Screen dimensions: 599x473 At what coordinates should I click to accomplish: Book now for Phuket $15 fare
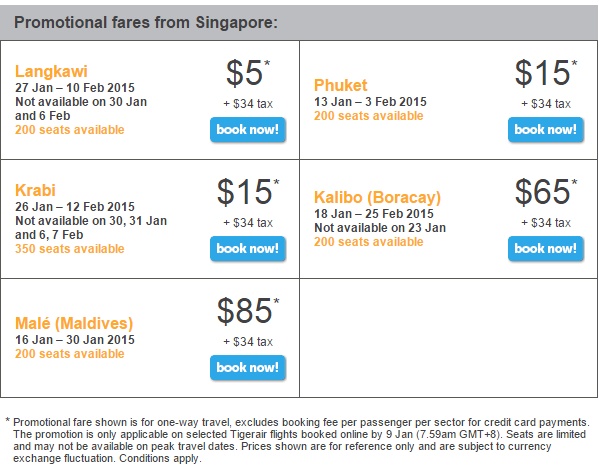coord(546,130)
